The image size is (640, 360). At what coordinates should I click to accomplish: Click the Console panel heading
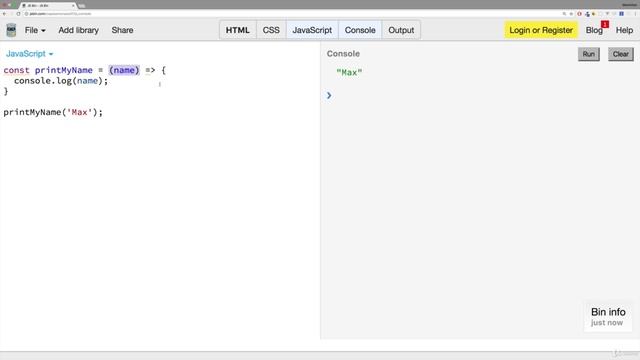tap(343, 54)
